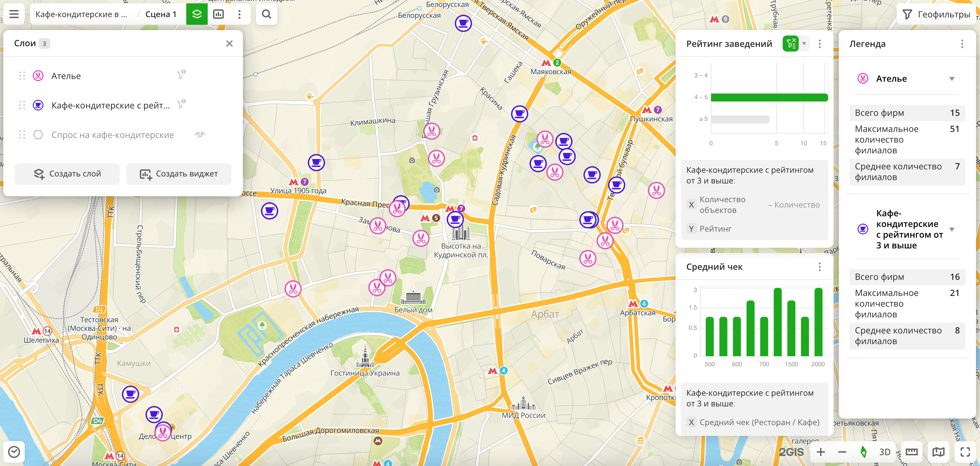This screenshot has height=466, width=980.
Task: Open the ruler measurement tool
Action: 911,452
